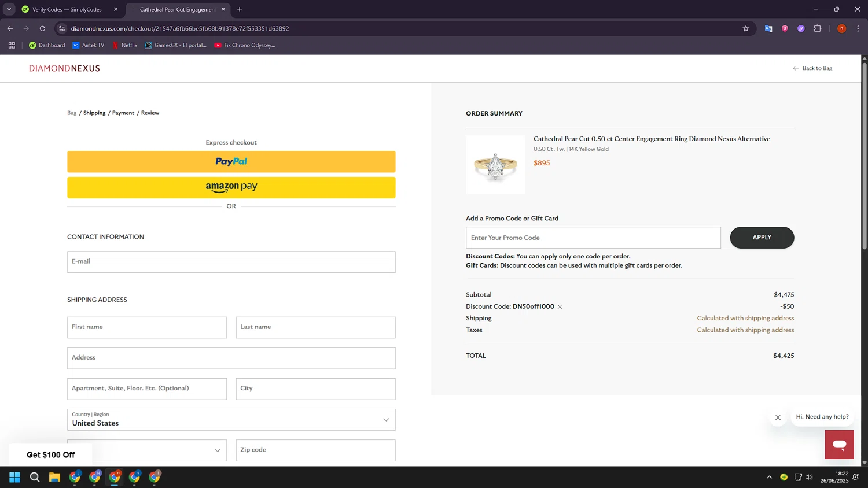Image resolution: width=868 pixels, height=488 pixels.
Task: Open site information icon in address bar
Action: point(62,28)
